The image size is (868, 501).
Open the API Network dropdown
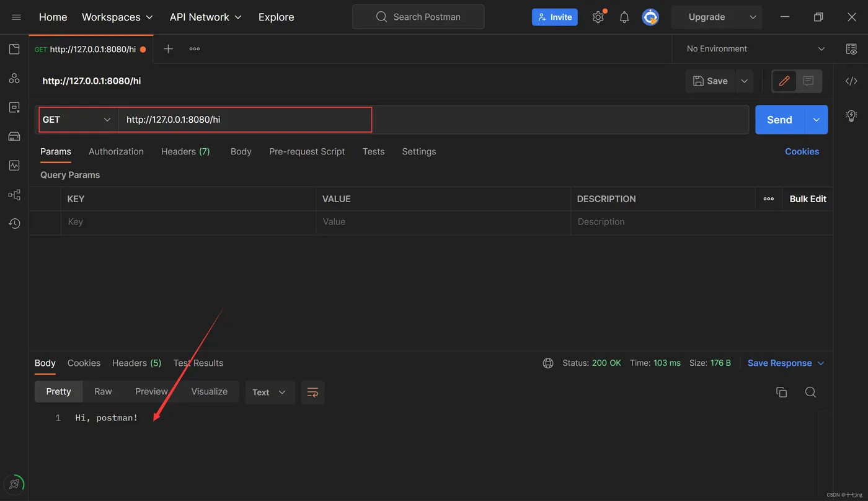click(206, 17)
